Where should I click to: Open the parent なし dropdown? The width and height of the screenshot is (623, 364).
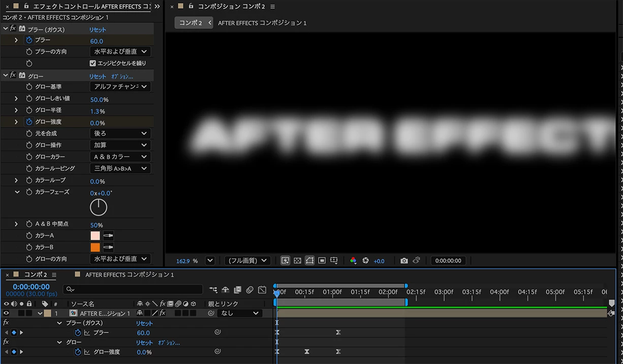240,313
